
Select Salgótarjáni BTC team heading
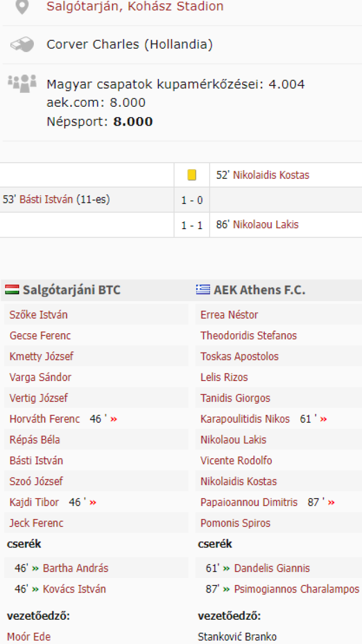click(x=71, y=290)
